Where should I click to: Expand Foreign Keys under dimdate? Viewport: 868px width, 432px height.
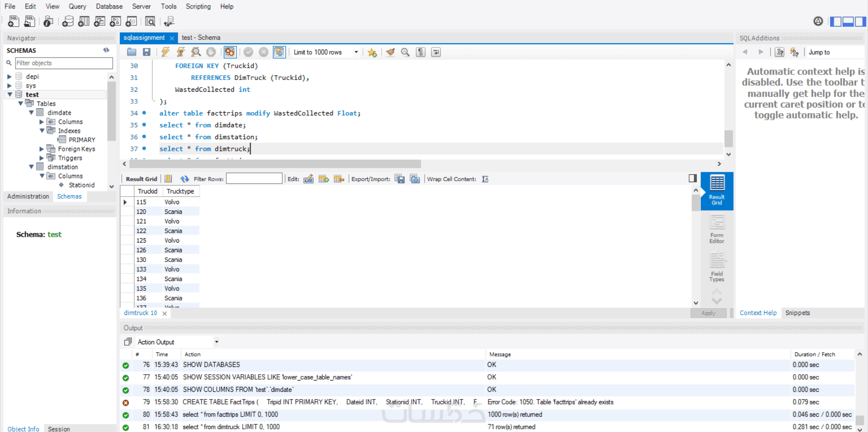42,149
